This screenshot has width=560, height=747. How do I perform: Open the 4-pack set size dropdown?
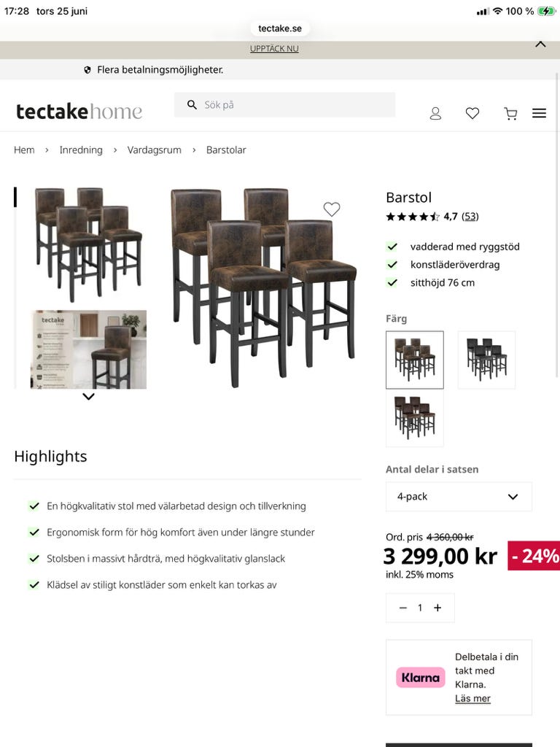point(459,496)
